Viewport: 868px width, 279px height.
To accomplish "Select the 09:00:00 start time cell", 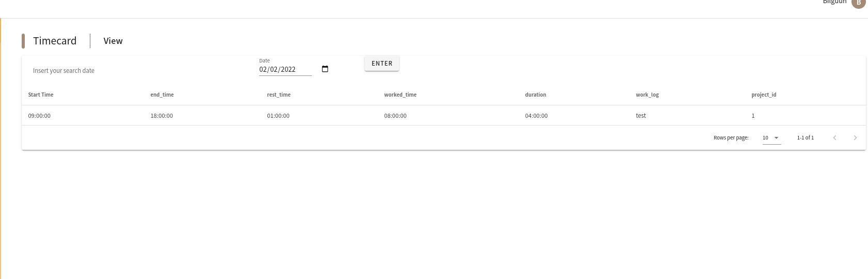I will [39, 116].
